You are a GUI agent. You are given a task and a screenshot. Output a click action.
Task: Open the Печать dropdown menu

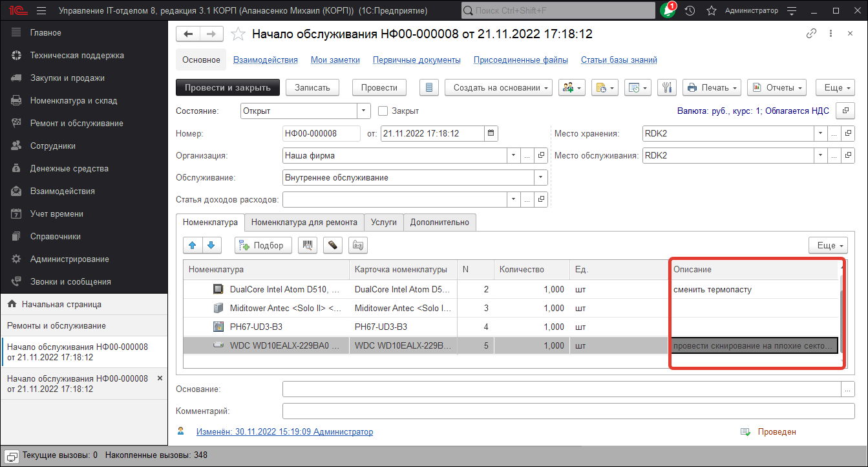(x=712, y=87)
